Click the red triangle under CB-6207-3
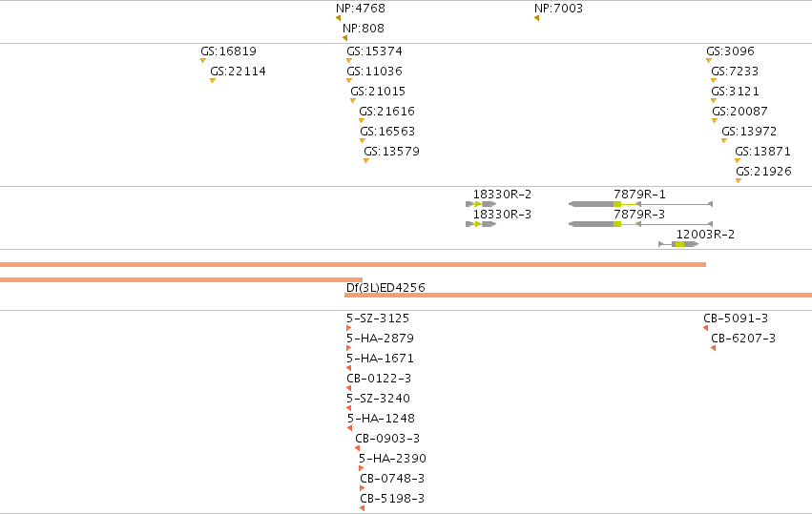This screenshot has width=812, height=514. (713, 348)
